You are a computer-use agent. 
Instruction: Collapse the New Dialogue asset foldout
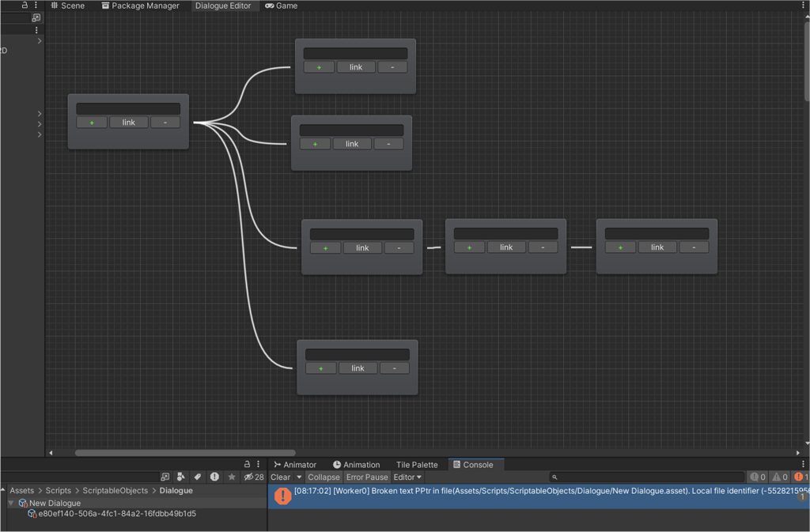point(11,503)
